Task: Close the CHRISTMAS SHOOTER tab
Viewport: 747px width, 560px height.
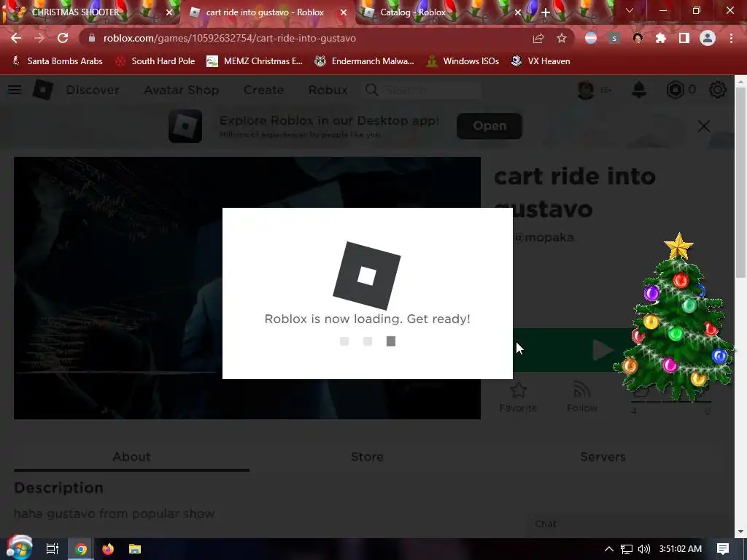Action: [x=169, y=12]
